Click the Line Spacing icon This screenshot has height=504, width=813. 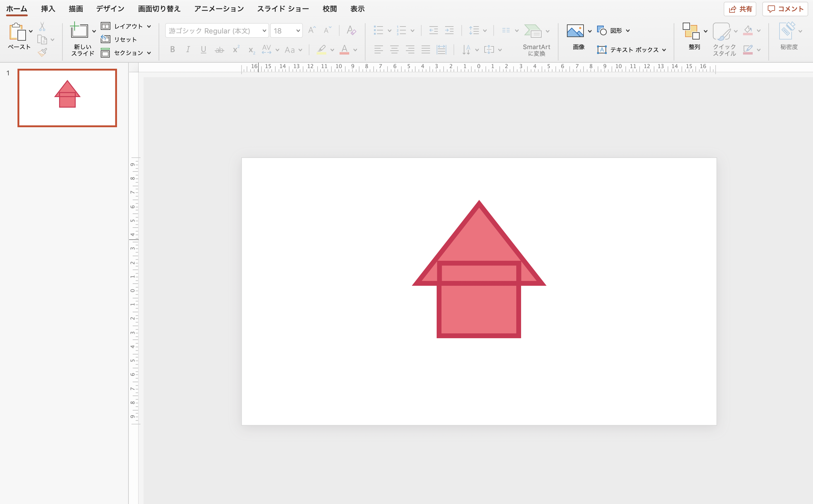pos(474,30)
